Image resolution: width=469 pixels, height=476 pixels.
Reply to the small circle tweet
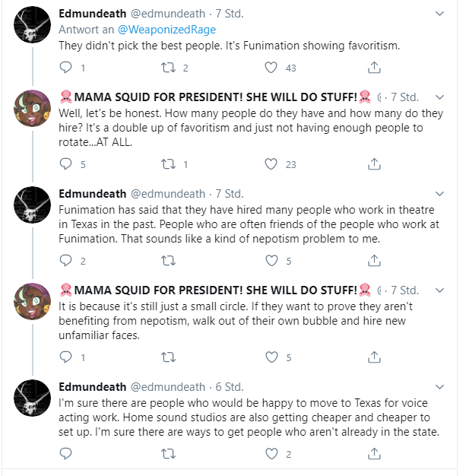pyautogui.click(x=65, y=357)
